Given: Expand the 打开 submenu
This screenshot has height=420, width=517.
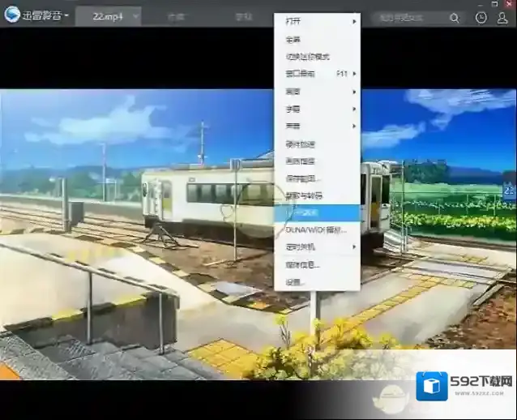Looking at the screenshot, I should (x=317, y=21).
